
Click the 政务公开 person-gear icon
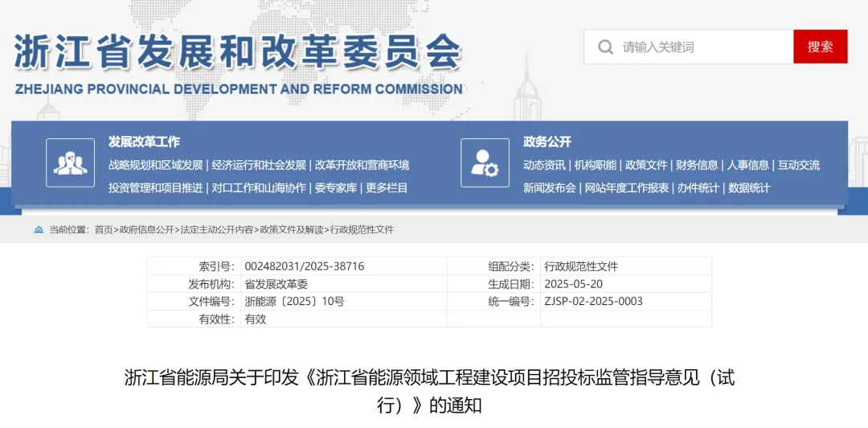click(485, 163)
